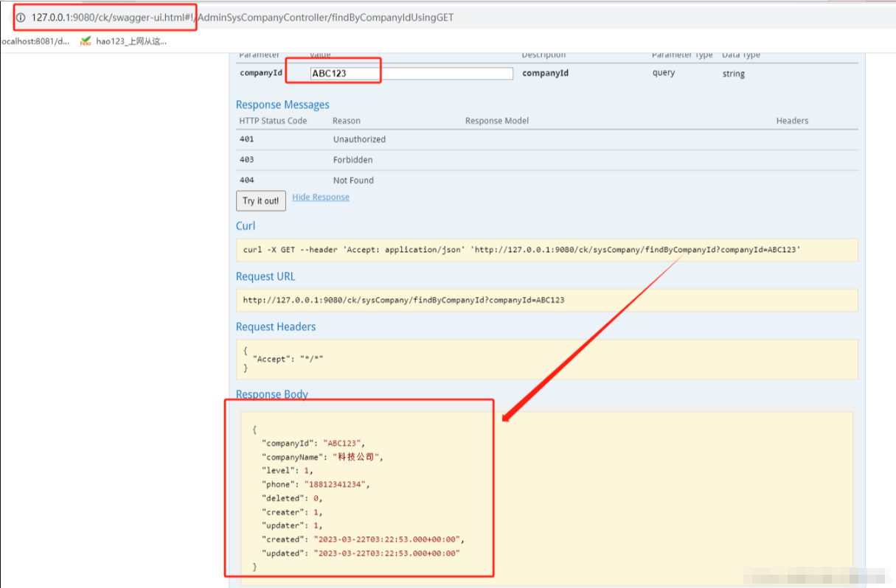Click the "creater": 1 response line
This screenshot has height=588, width=896.
click(292, 512)
